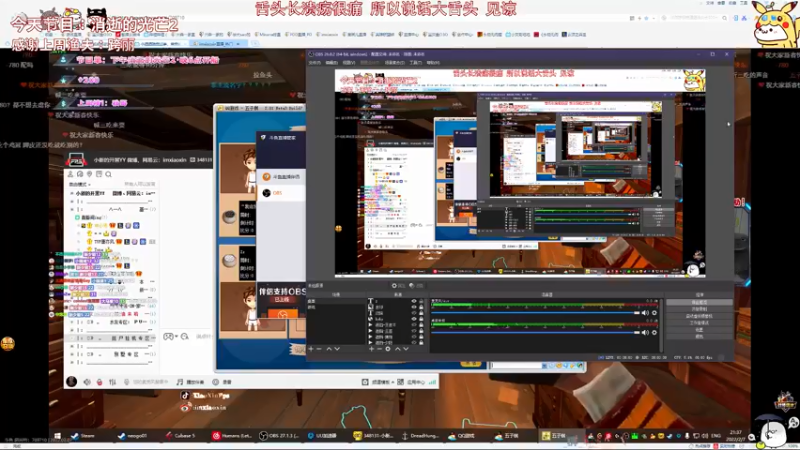This screenshot has width=800, height=450.
Task: Move the selected source up
Action: tap(398, 349)
